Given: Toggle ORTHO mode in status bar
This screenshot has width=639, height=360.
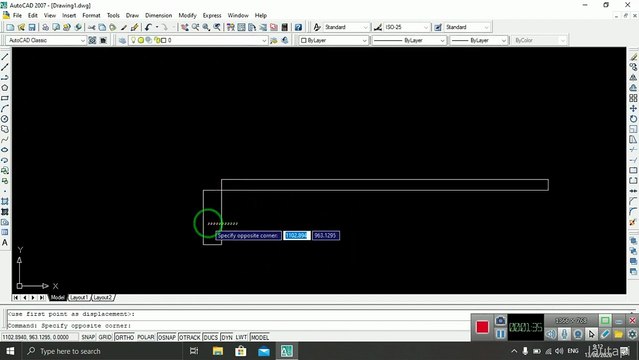Looking at the screenshot, I should click(x=124, y=337).
